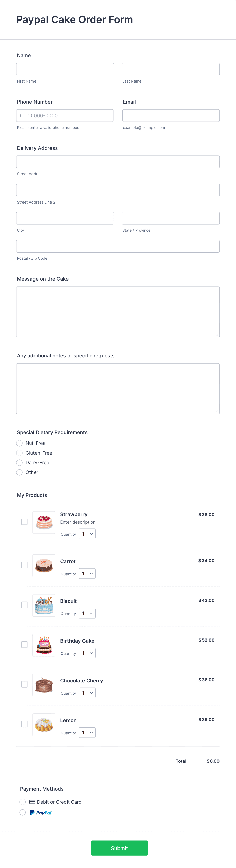The image size is (236, 868).
Task: Click the Lemon cake product image
Action: pyautogui.click(x=44, y=724)
